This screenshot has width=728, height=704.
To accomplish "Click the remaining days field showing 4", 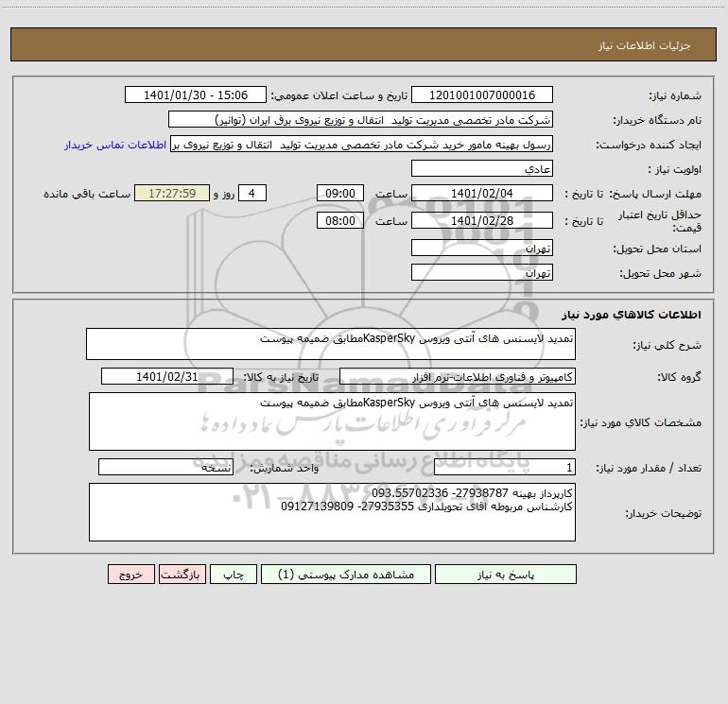I will click(252, 194).
